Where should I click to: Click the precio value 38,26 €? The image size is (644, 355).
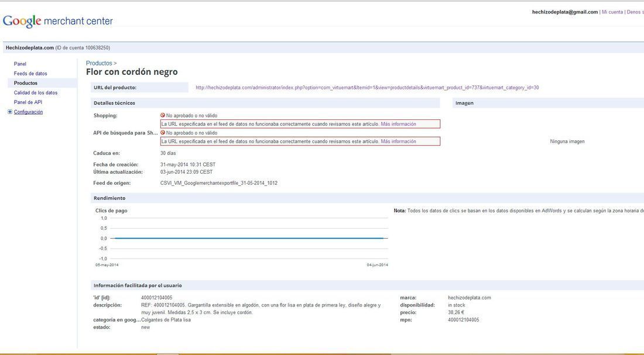(x=456, y=312)
